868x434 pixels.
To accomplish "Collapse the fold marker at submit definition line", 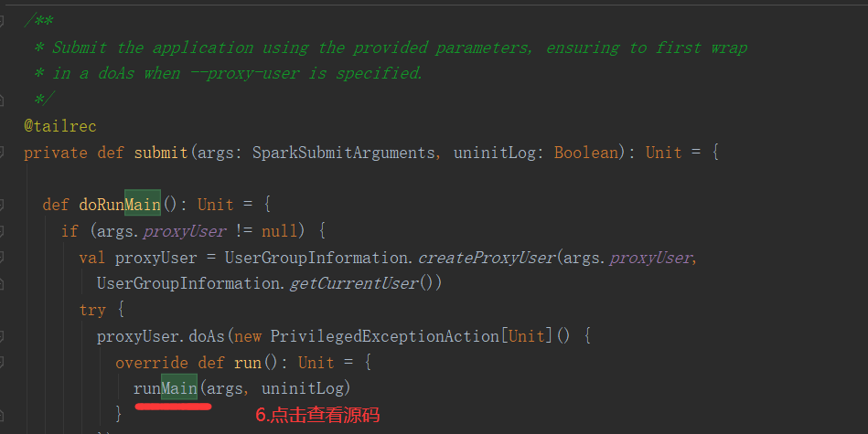I will tap(4, 153).
